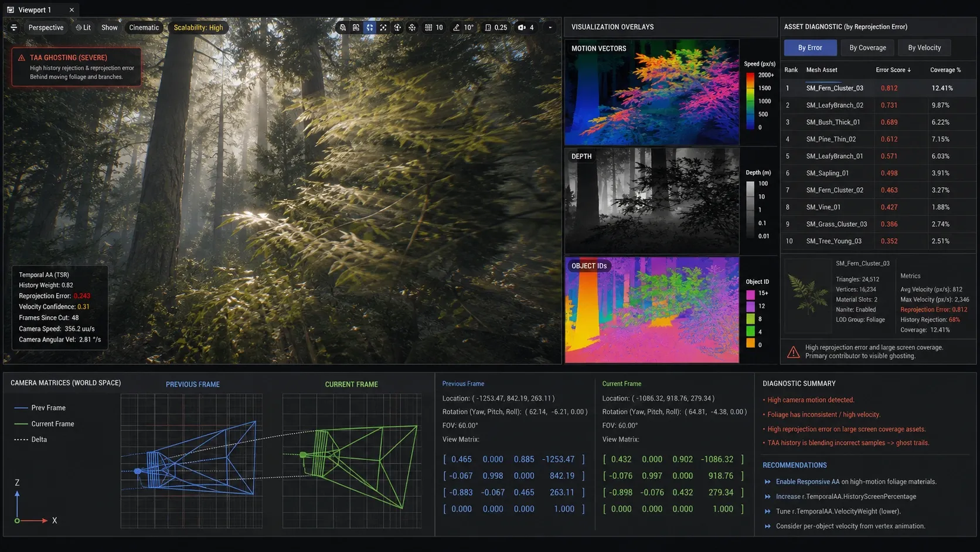Toggle rotation snapping with the angle icon
The height and width of the screenshot is (552, 980).
[x=457, y=28]
